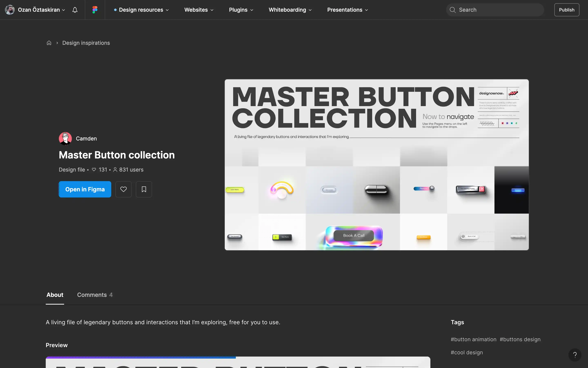588x368 pixels.
Task: Click the '131' likes count
Action: pos(103,170)
